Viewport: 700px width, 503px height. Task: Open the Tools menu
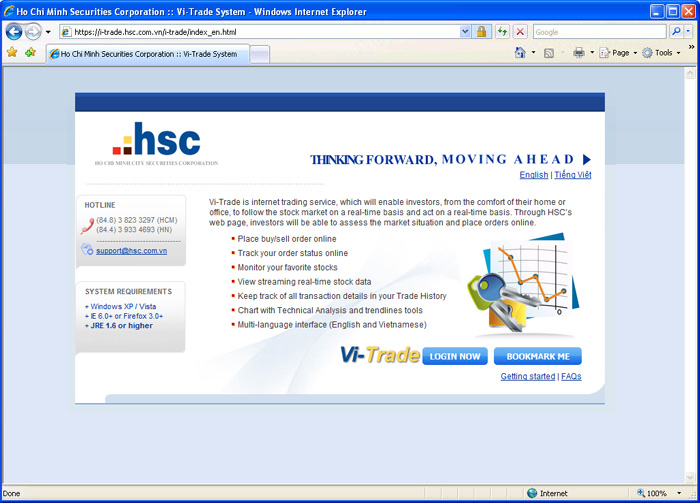661,53
